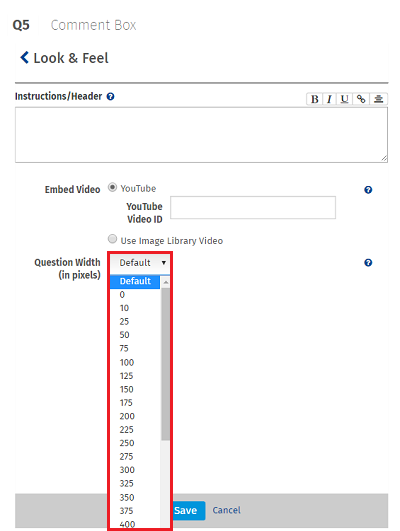This screenshot has width=400, height=531.
Task: Choose 25 in the width list
Action: pos(135,321)
